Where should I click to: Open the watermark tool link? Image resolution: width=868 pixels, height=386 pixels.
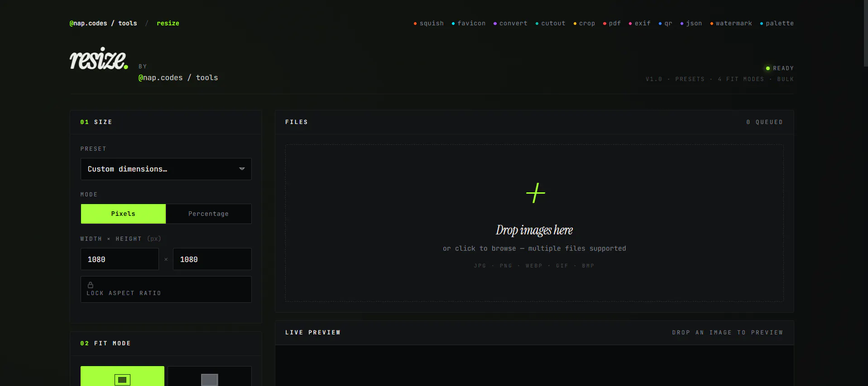pos(731,23)
